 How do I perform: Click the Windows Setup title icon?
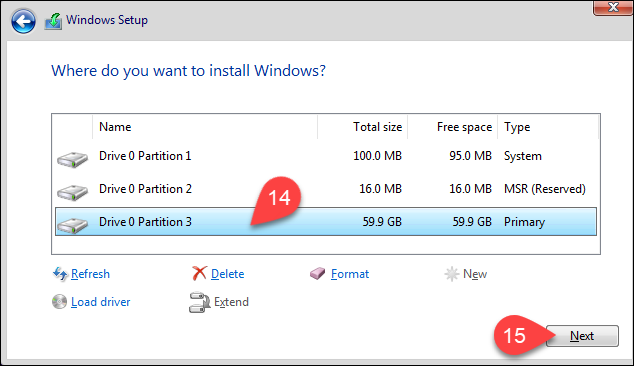53,21
